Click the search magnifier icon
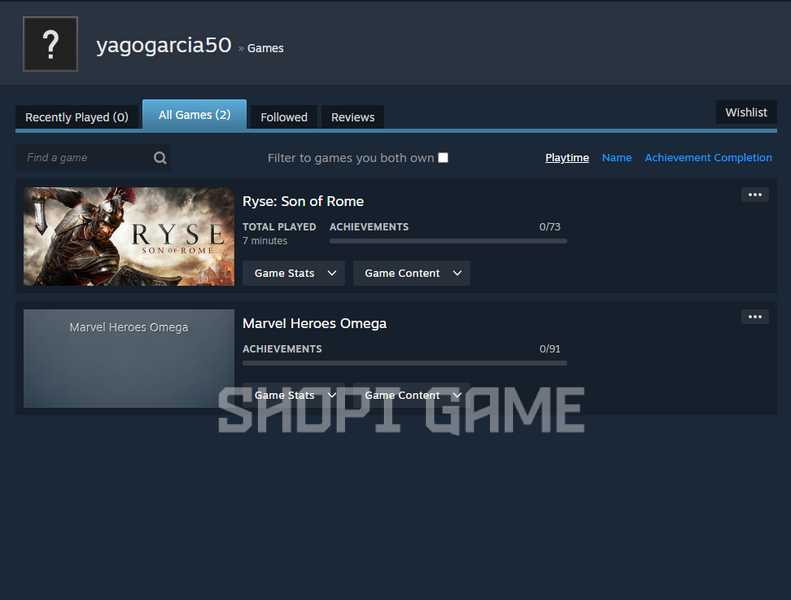The height and width of the screenshot is (600, 791). pos(160,158)
